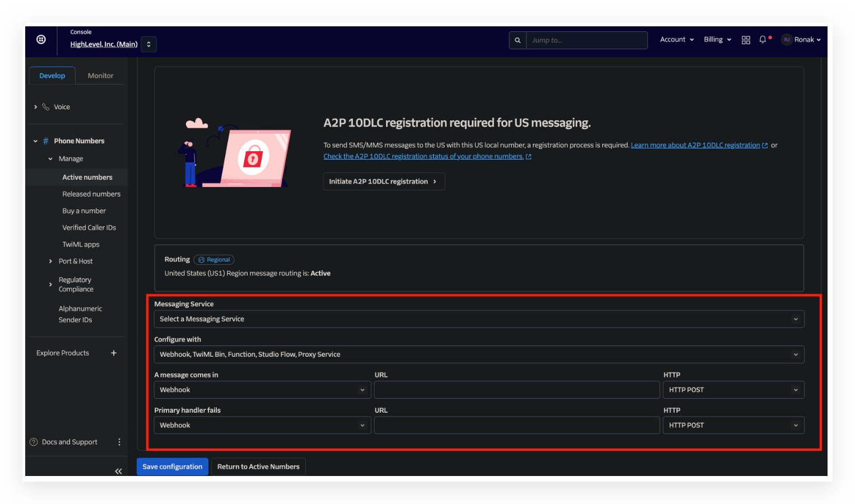855x504 pixels.
Task: Click the search magnifier icon in top bar
Action: pos(518,40)
